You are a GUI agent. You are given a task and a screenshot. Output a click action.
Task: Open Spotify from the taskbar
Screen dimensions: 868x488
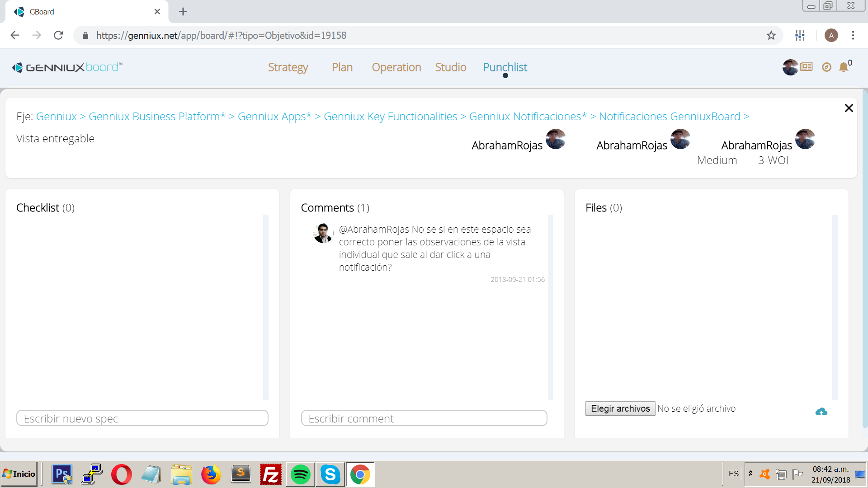[x=301, y=474]
